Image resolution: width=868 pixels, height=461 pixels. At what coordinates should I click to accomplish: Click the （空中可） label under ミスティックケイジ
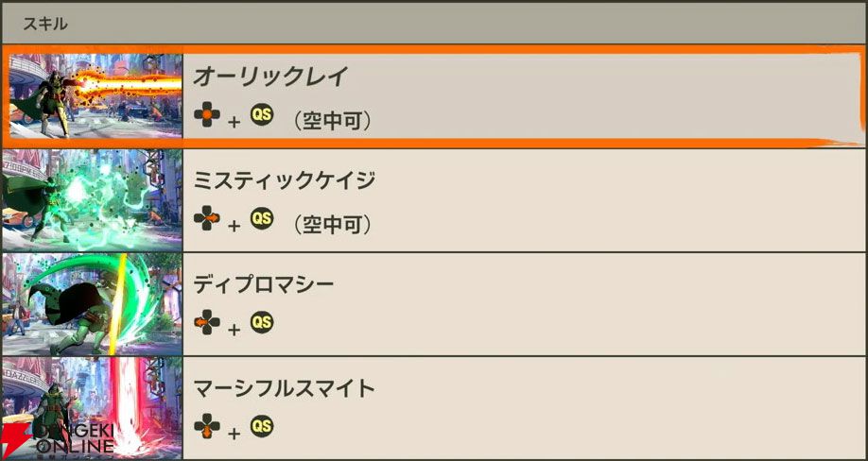[x=332, y=225]
